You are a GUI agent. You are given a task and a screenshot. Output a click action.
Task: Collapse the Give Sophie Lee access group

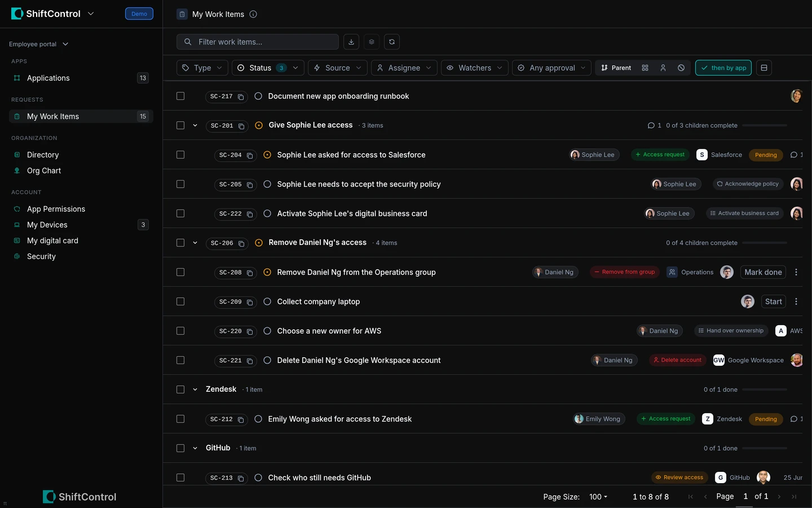(x=195, y=125)
